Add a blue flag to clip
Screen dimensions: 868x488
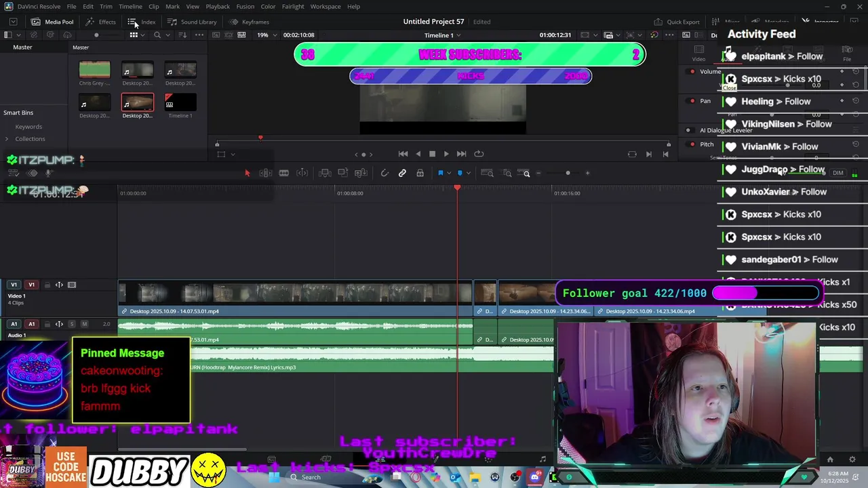pos(440,174)
